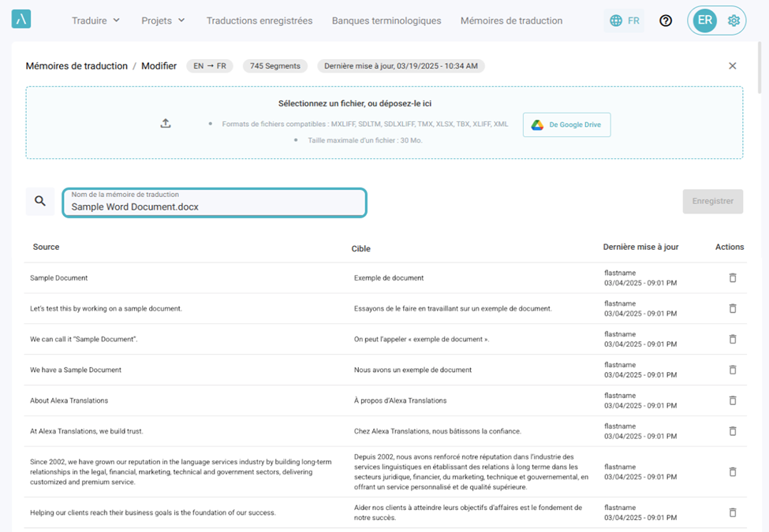Delete the 'Helping our clients' segment row
Viewport: 769px width, 532px height.
[x=733, y=512]
